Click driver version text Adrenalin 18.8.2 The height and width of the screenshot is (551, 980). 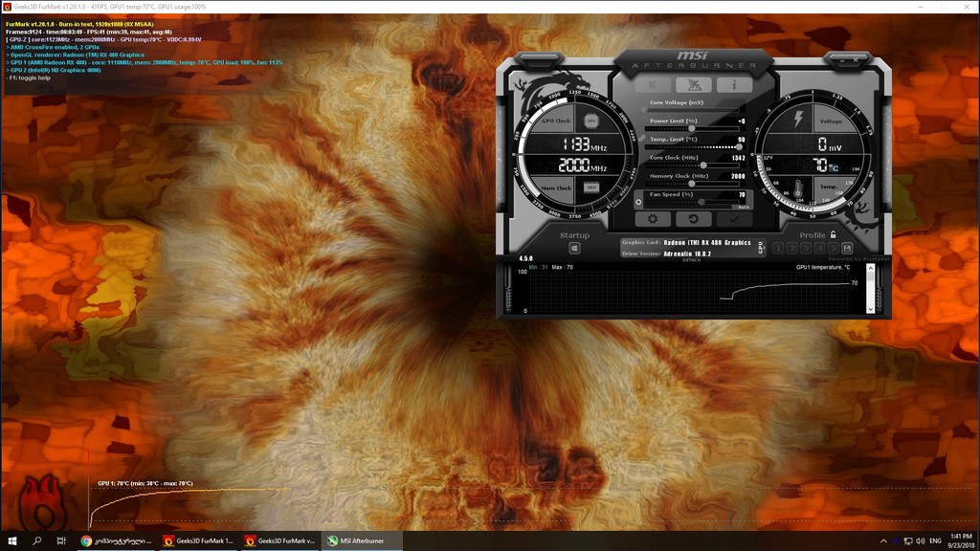(687, 253)
